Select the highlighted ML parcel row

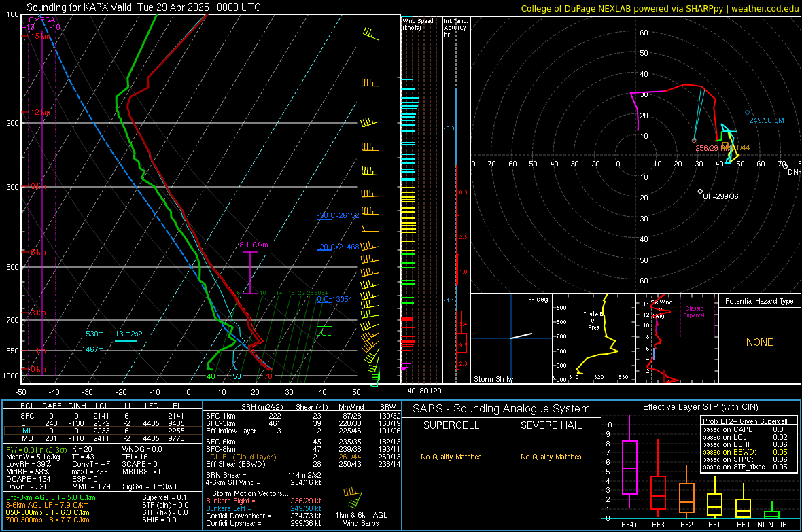pos(103,431)
